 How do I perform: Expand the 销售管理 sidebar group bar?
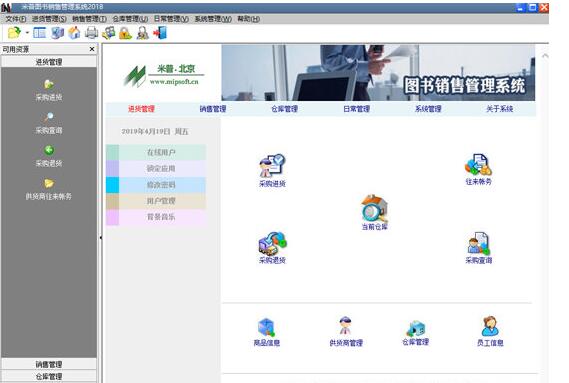[x=49, y=364]
